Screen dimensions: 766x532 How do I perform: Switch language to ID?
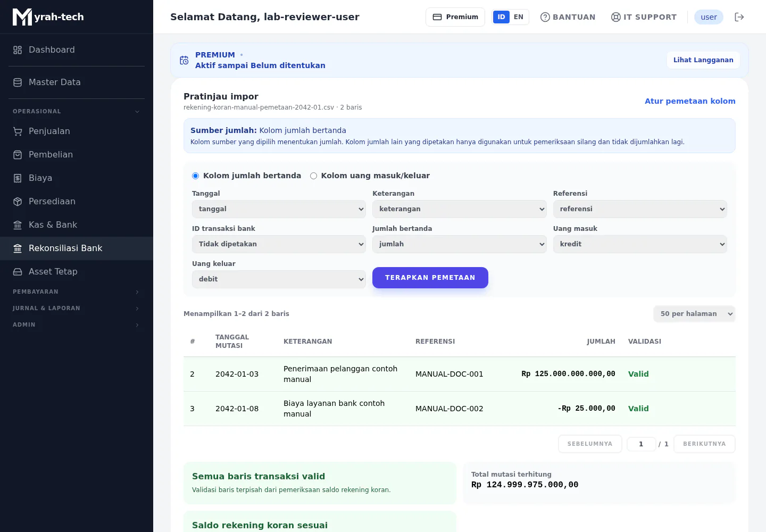(x=501, y=17)
